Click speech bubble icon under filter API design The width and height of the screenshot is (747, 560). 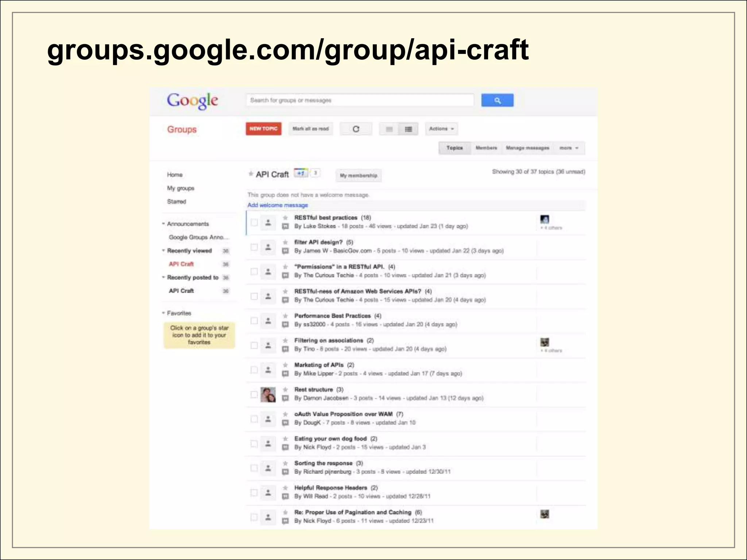(x=286, y=251)
